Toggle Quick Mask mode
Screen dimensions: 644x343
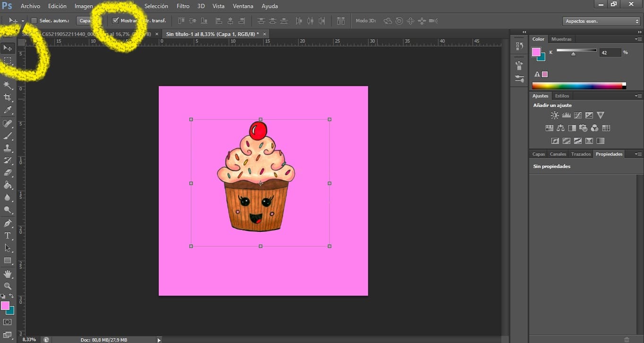[8, 322]
